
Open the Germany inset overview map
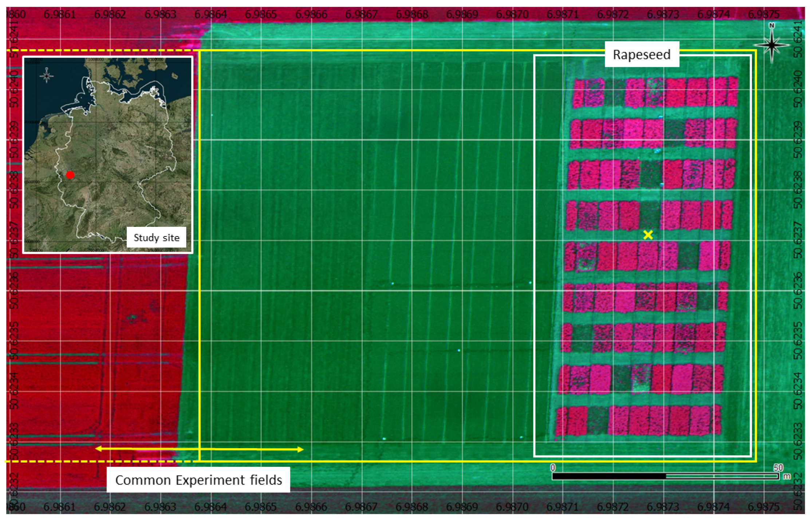(108, 155)
